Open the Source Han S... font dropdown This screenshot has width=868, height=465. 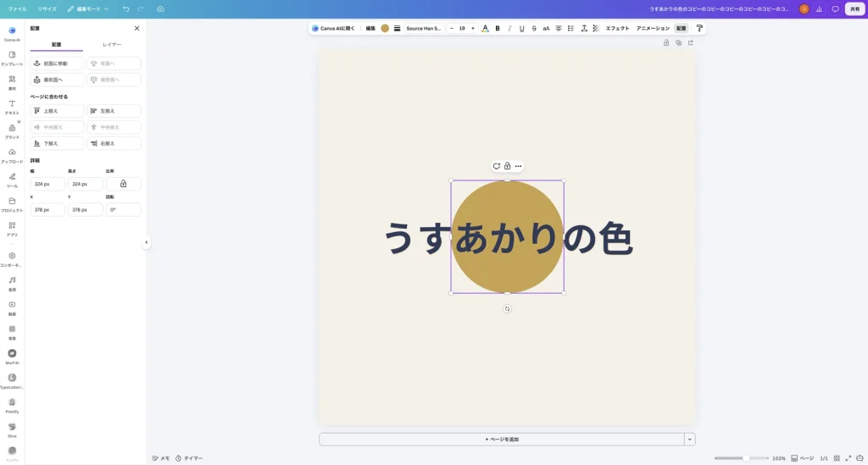pos(424,28)
